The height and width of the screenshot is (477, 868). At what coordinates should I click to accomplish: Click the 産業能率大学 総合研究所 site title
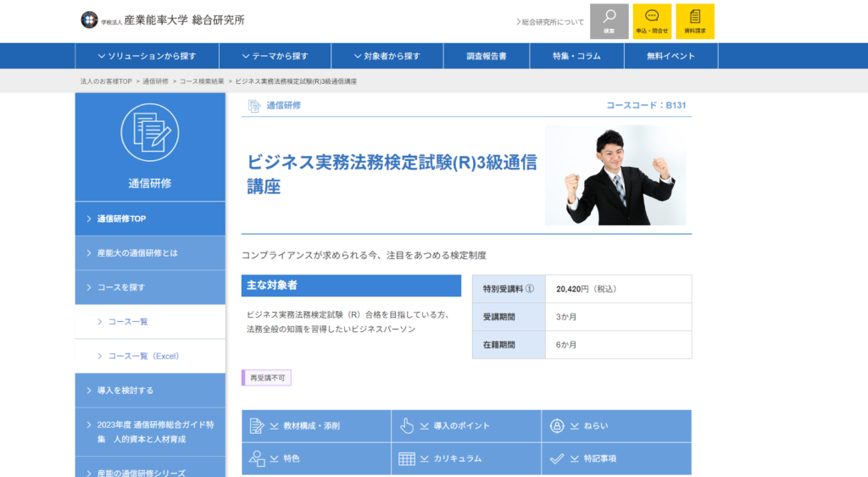coord(184,20)
